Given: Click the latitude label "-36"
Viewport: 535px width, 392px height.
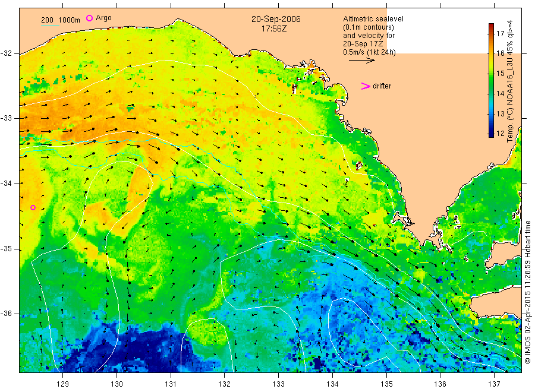Looking at the screenshot, I should (x=6, y=313).
